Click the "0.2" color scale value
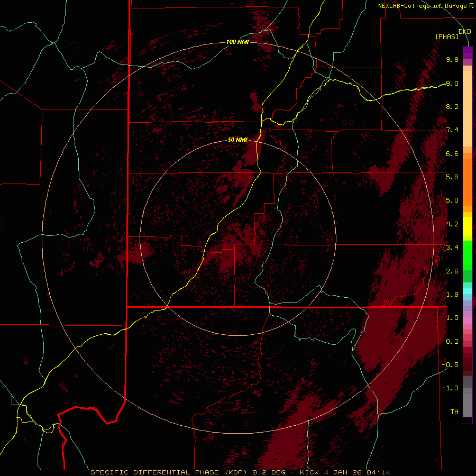 tap(452, 342)
